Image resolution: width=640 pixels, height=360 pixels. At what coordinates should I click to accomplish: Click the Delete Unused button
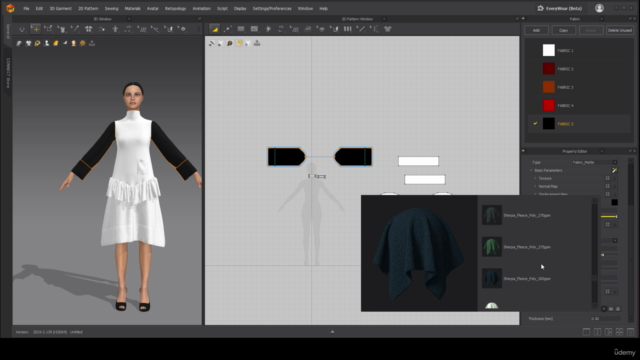620,30
